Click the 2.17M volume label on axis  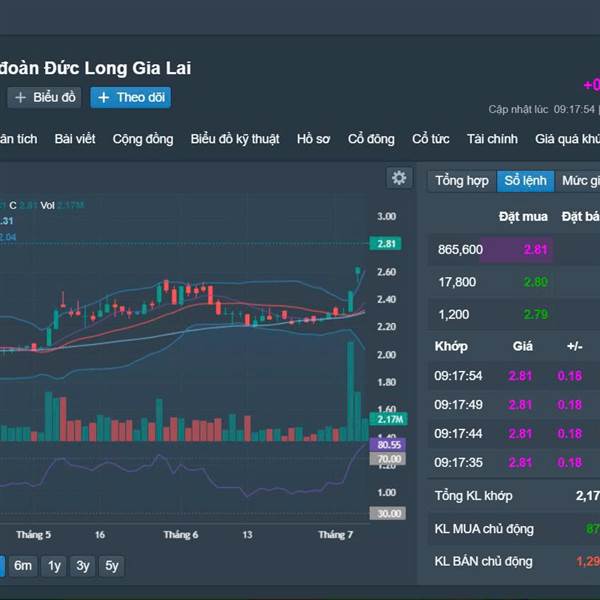point(389,419)
